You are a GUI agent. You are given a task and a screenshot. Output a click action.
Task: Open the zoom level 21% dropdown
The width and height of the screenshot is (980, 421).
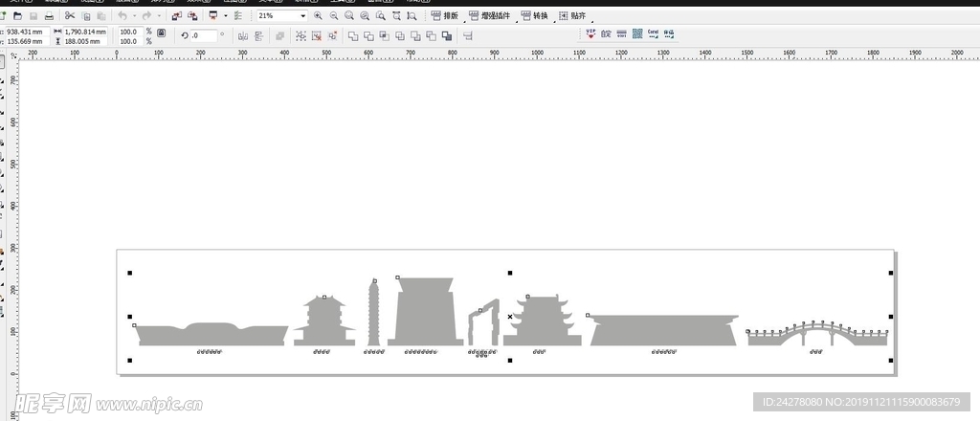pyautogui.click(x=303, y=15)
